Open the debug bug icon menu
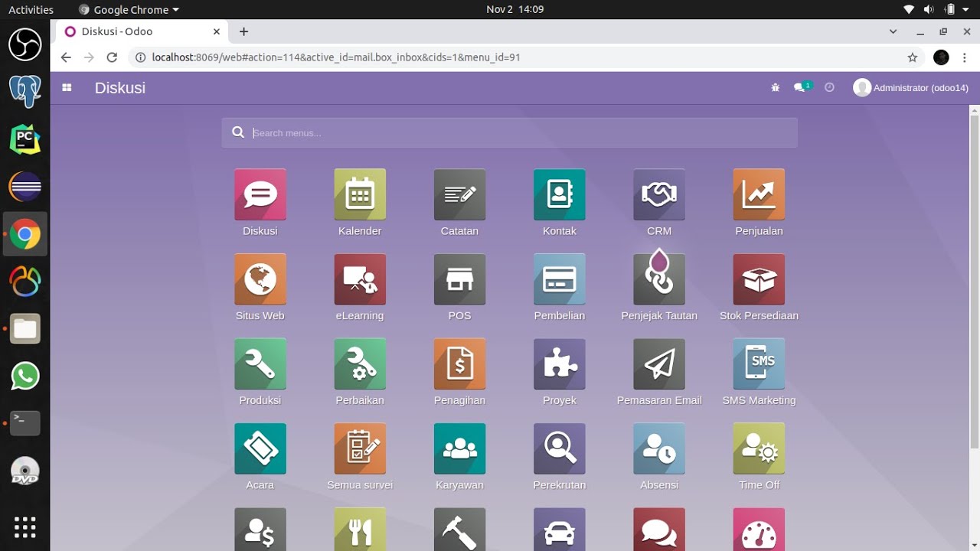The image size is (980, 551). click(775, 88)
